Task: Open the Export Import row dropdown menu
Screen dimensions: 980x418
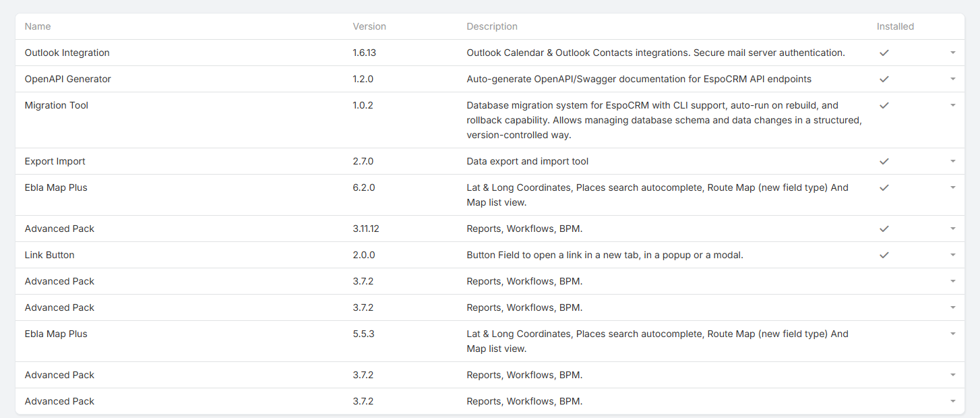Action: click(952, 161)
